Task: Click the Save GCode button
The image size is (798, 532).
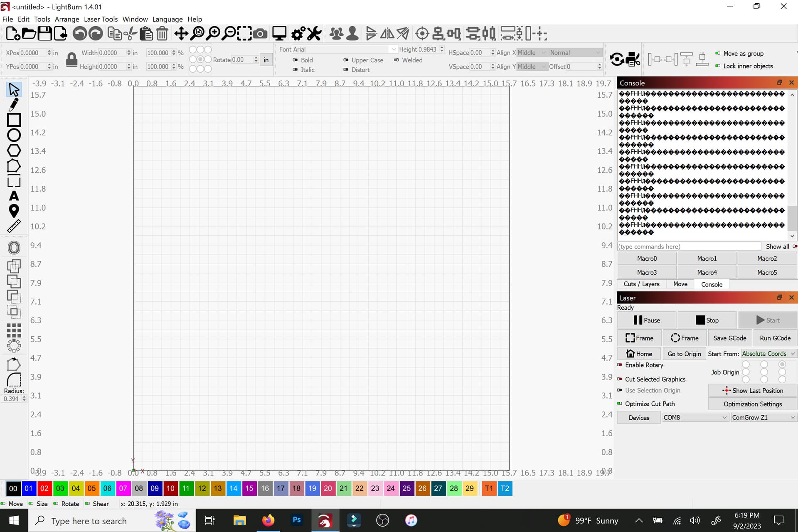Action: pyautogui.click(x=730, y=338)
